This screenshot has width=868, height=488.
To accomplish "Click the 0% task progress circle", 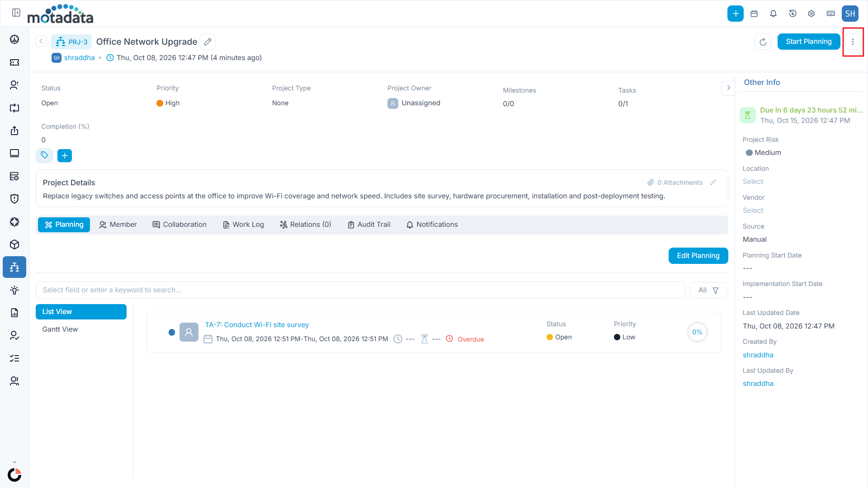I will (x=697, y=332).
